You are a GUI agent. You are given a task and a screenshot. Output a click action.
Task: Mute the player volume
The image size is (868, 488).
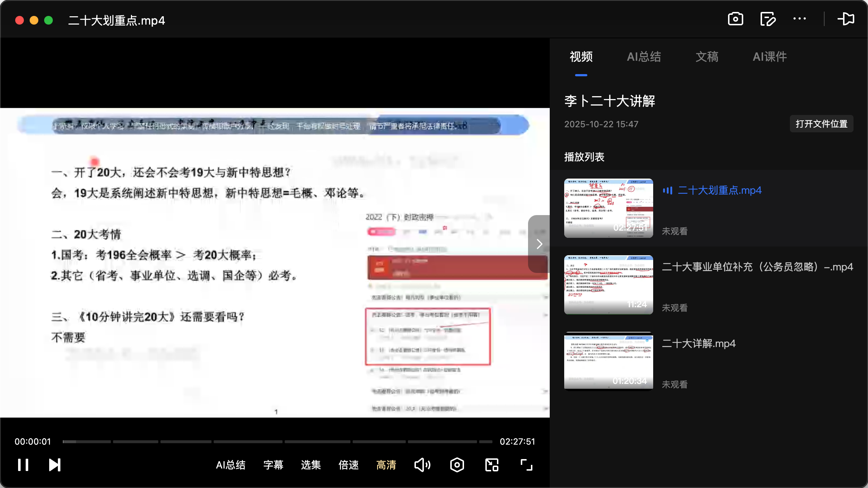(422, 465)
